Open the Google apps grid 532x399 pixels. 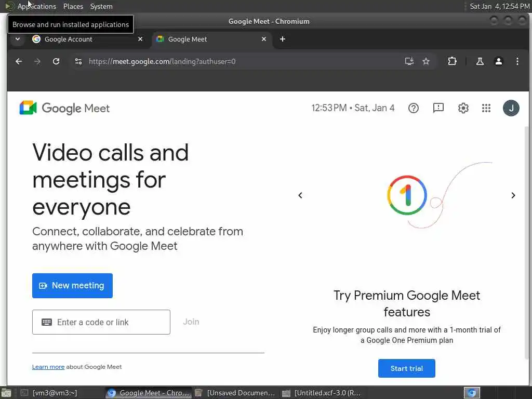[x=486, y=108]
